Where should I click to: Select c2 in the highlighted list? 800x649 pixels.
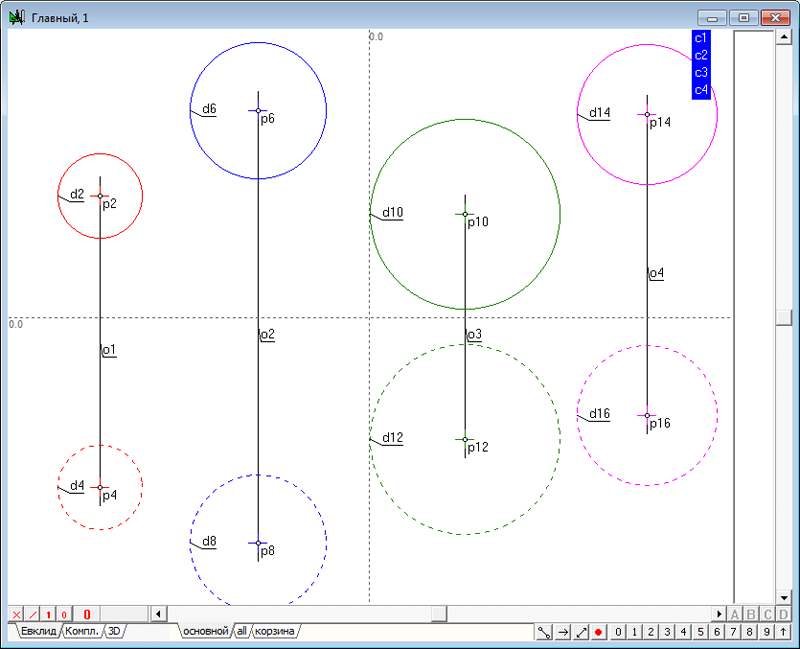(x=701, y=56)
